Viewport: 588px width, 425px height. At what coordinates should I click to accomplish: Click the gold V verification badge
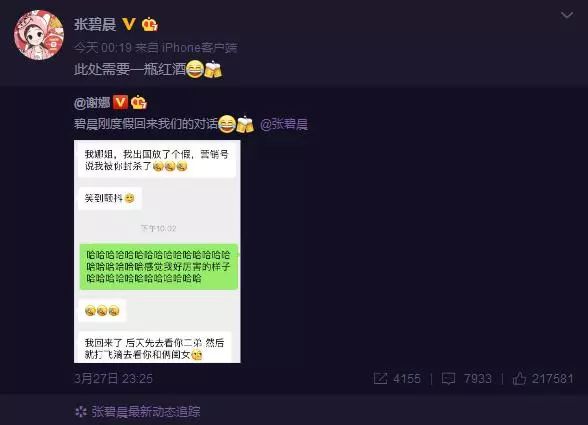129,24
